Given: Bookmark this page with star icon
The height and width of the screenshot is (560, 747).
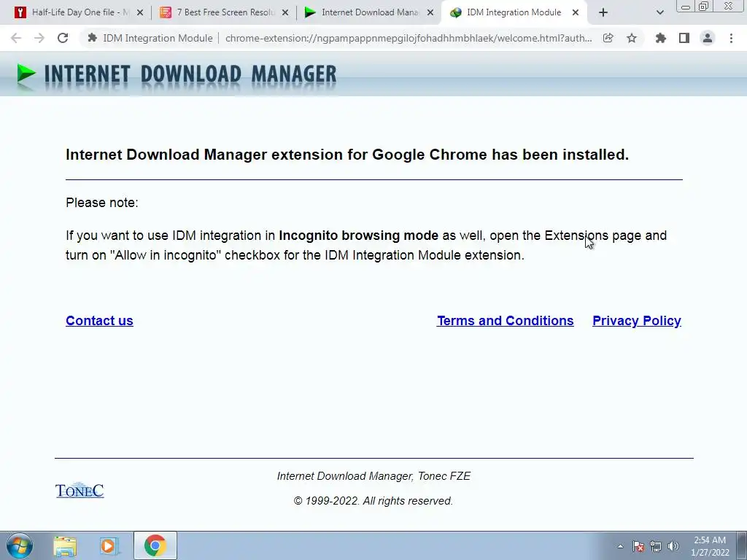Looking at the screenshot, I should 632,38.
